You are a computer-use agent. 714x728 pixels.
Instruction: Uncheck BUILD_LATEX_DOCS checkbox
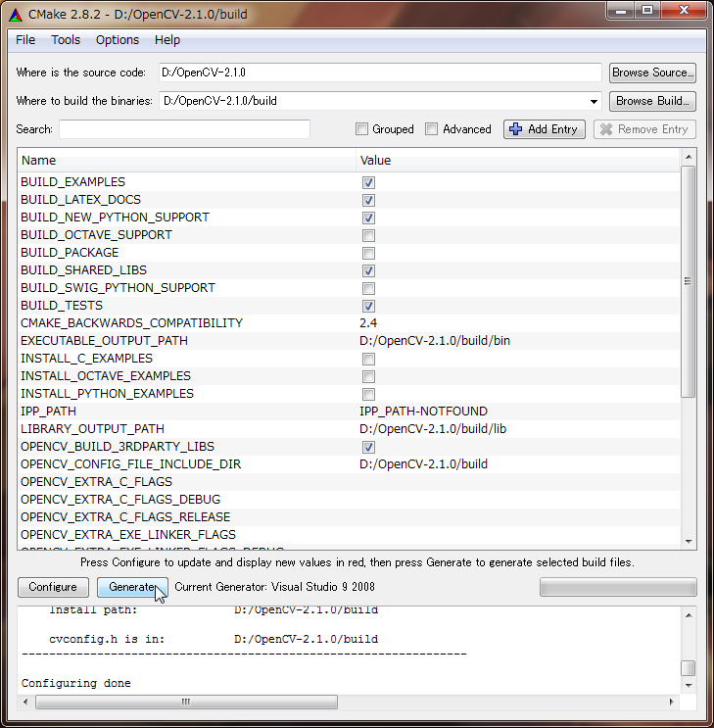368,200
